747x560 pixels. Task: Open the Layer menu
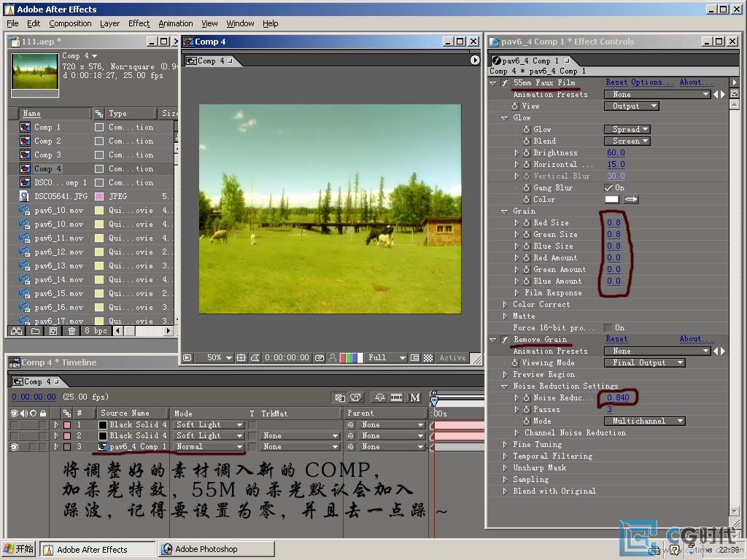109,23
